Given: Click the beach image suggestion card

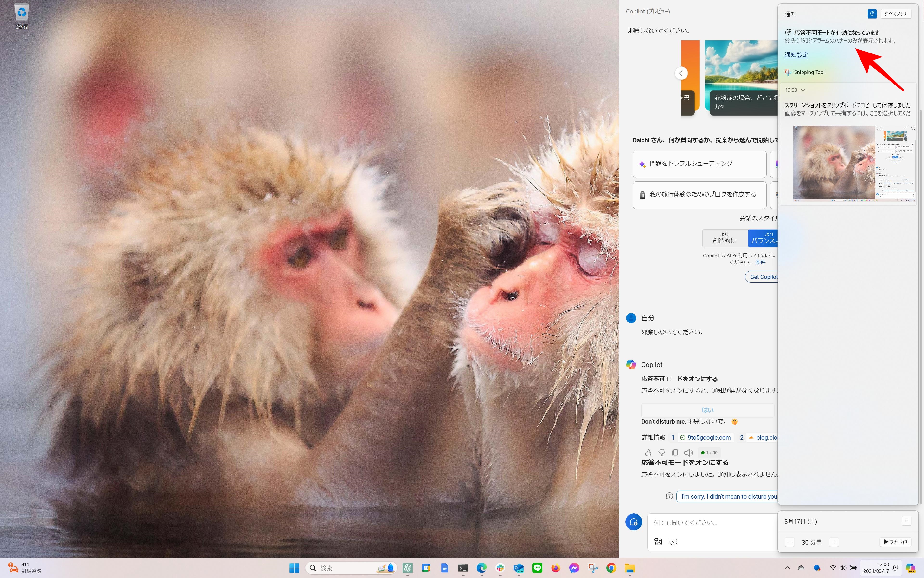Looking at the screenshot, I should point(741,78).
